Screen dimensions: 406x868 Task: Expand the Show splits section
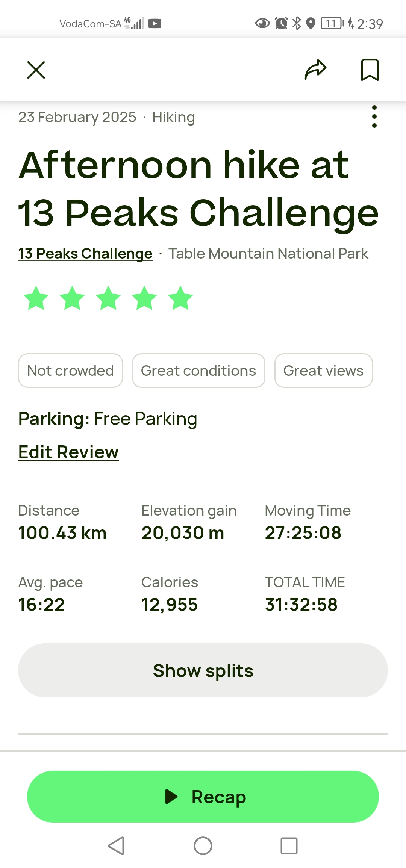[203, 671]
